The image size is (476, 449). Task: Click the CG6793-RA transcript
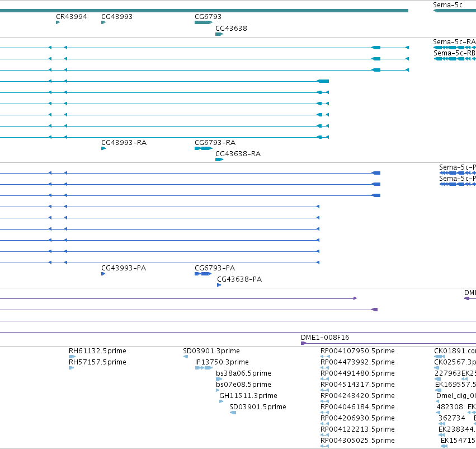pyautogui.click(x=204, y=148)
